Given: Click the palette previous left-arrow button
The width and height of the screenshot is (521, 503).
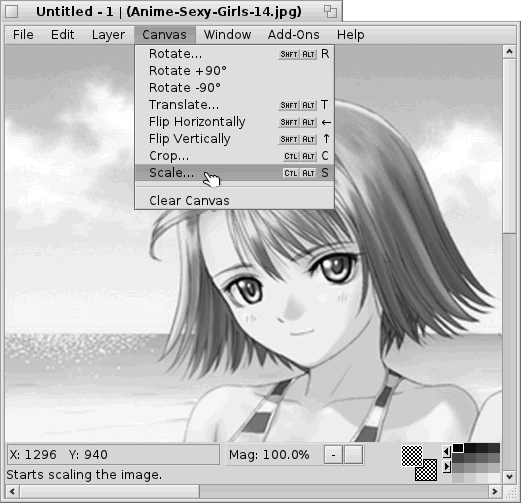Looking at the screenshot, I should pos(446,452).
